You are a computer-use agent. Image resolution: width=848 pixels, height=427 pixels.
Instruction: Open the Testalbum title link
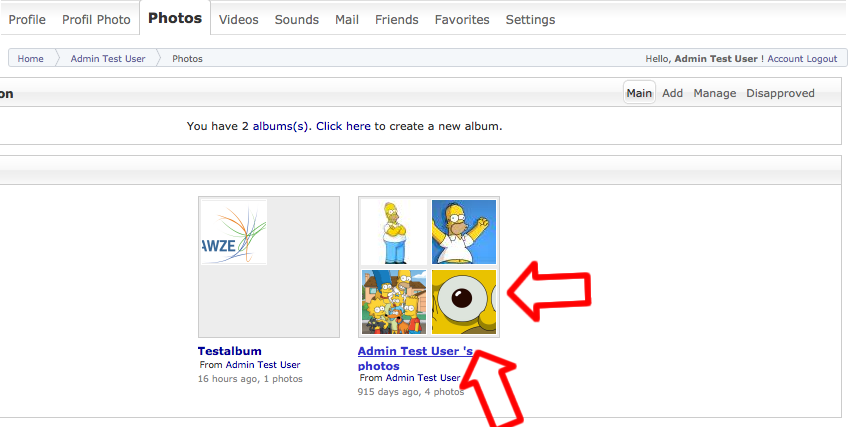pyautogui.click(x=230, y=351)
